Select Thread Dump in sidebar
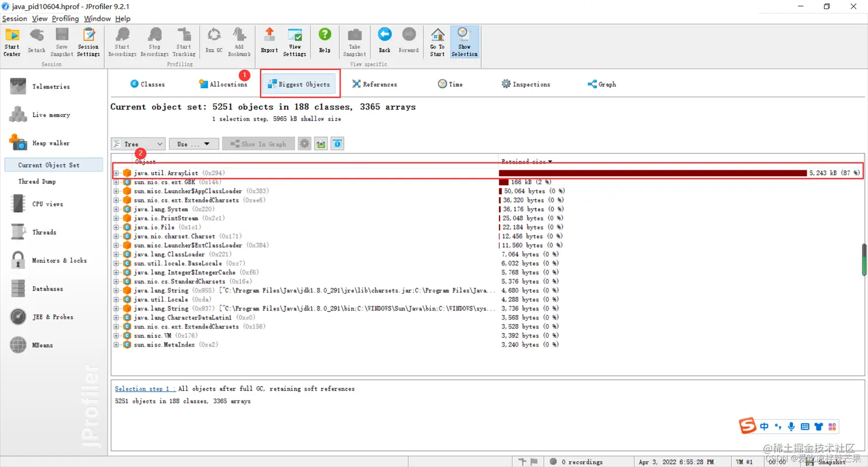Screen dimensions: 868x467 pos(37,181)
